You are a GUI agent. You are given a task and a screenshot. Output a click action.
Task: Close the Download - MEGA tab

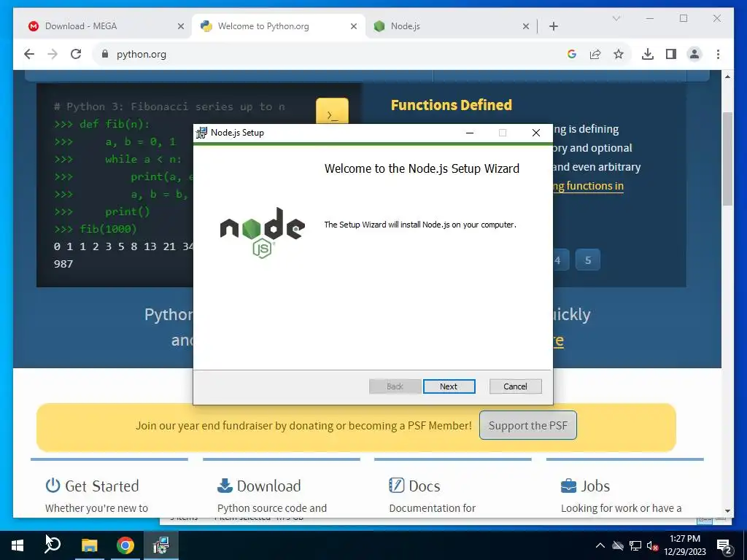pyautogui.click(x=181, y=26)
